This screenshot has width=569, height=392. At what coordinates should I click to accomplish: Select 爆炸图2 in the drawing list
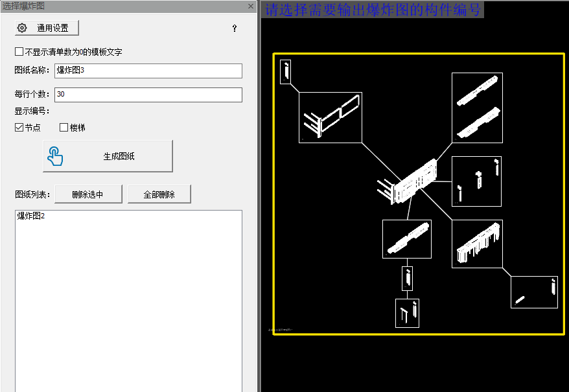pos(31,216)
